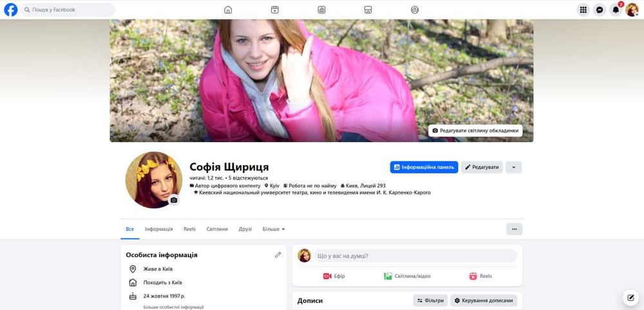Click the читачі: 1,2 тис. followers link

pyautogui.click(x=207, y=178)
